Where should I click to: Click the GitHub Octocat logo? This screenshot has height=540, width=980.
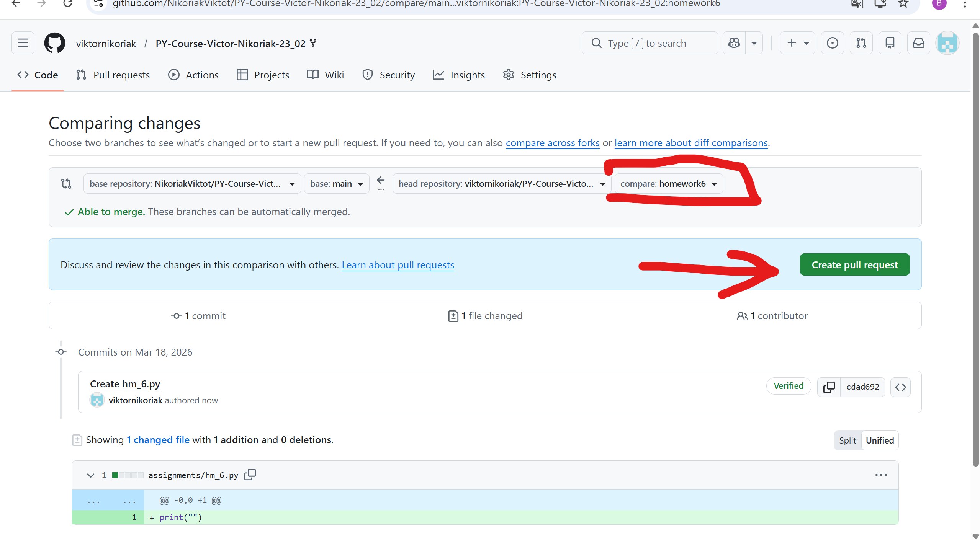coord(55,43)
